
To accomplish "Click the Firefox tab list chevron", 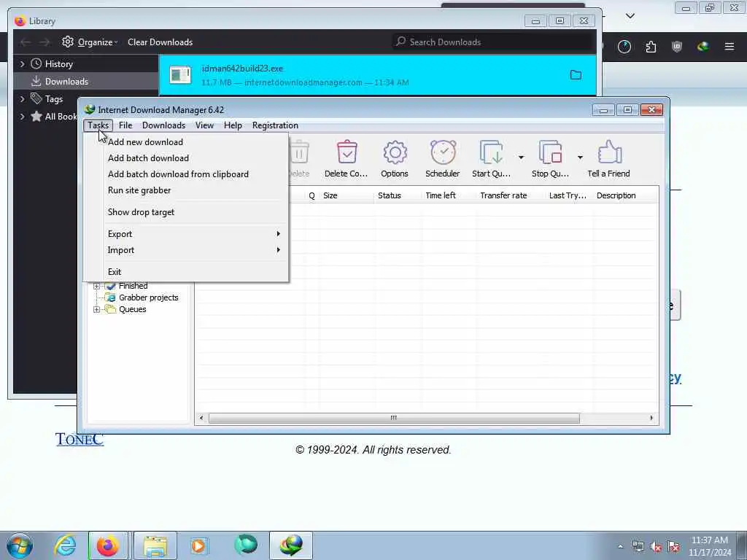I will coord(630,16).
